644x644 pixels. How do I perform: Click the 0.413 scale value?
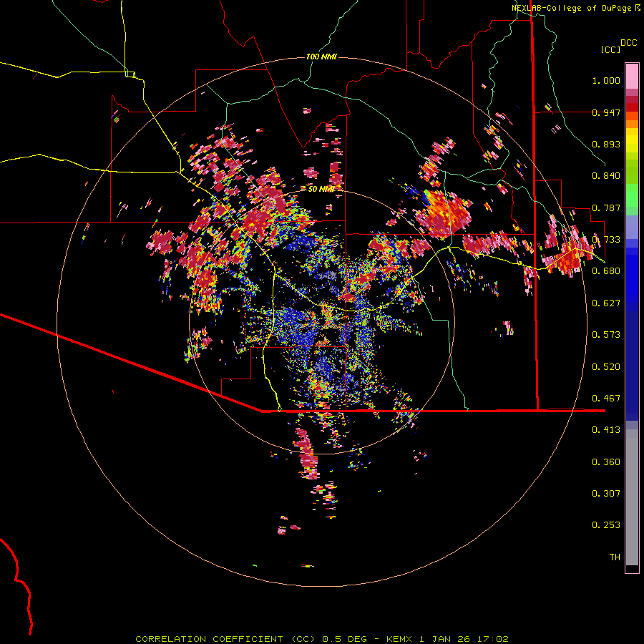point(606,430)
